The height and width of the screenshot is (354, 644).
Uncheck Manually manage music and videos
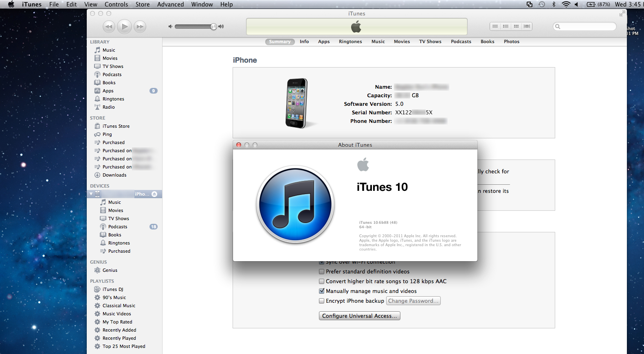click(322, 291)
